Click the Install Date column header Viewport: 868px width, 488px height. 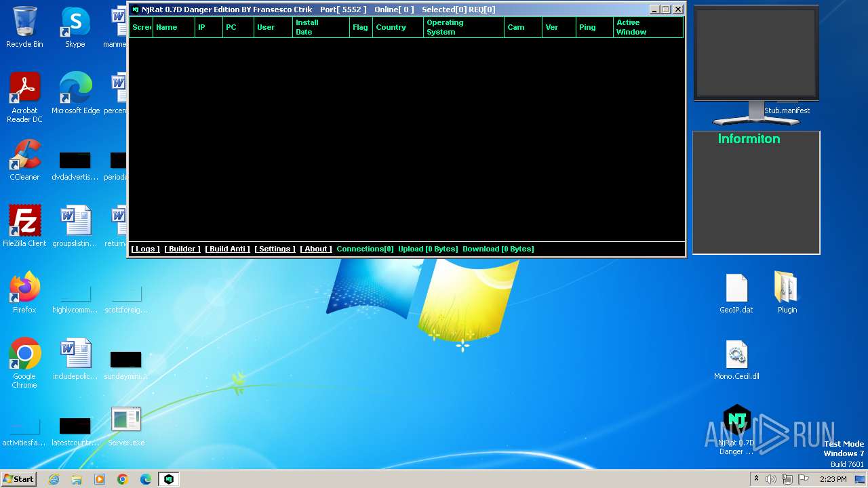coord(321,27)
